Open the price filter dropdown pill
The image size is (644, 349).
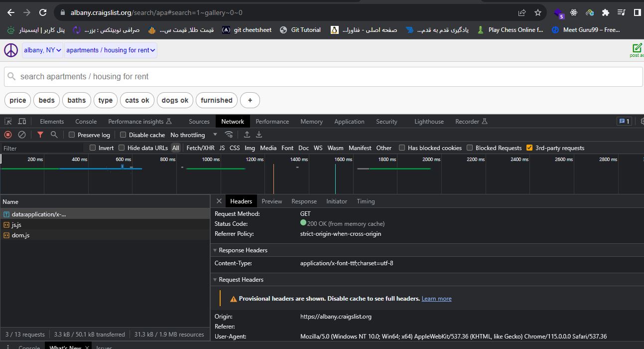coord(17,100)
